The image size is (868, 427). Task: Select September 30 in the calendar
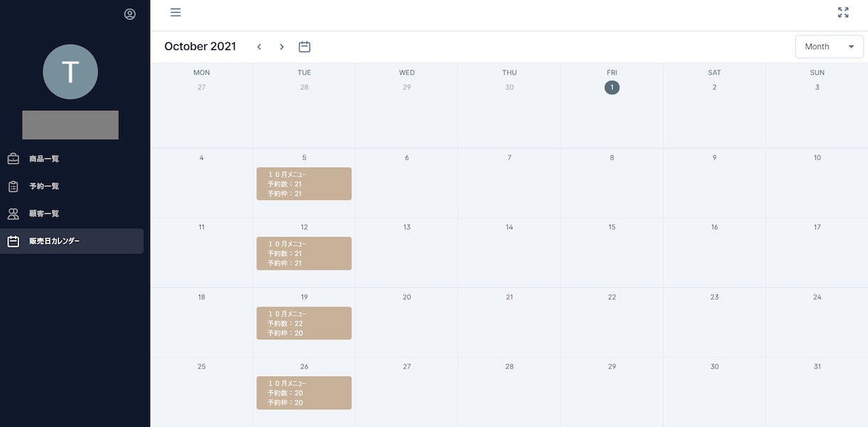pos(509,88)
